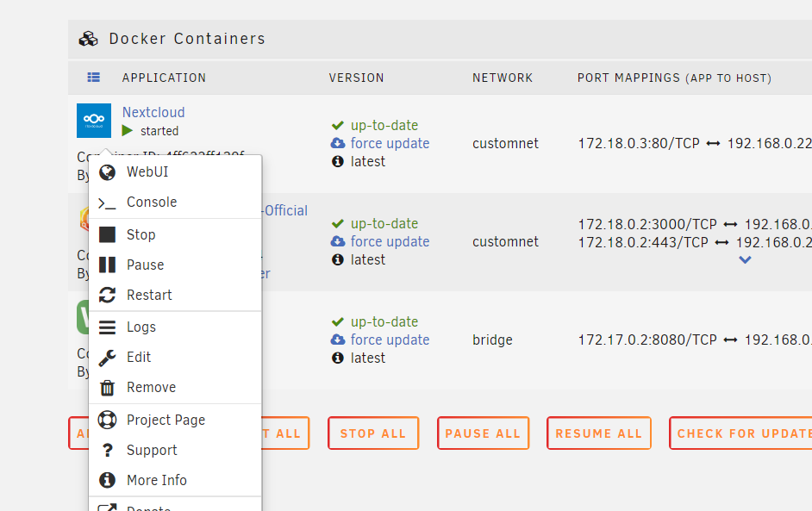Click the NETWORK column header

point(503,78)
